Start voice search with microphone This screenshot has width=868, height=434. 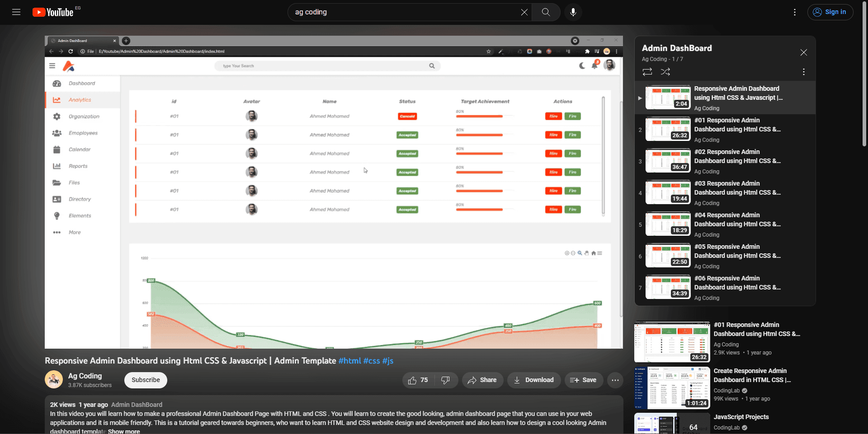click(573, 12)
